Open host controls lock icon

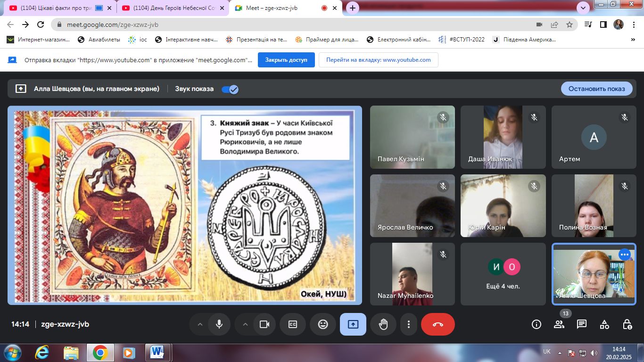(x=627, y=324)
